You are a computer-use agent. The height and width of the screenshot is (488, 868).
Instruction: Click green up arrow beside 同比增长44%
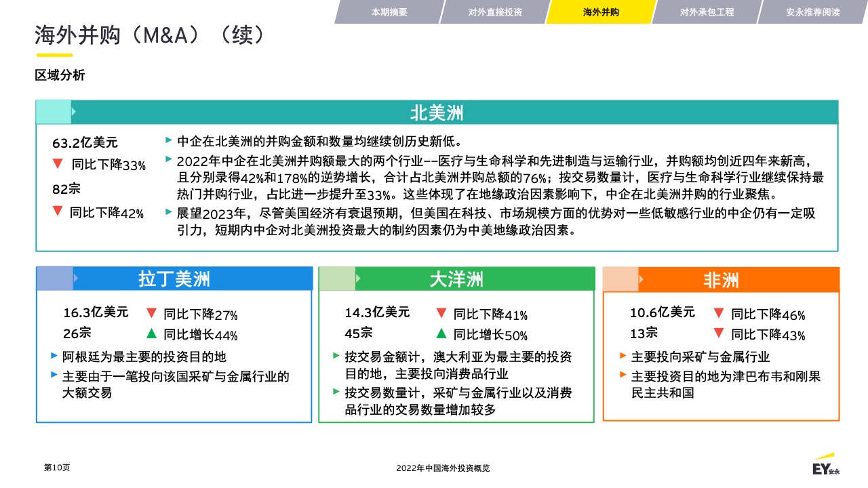pyautogui.click(x=151, y=333)
